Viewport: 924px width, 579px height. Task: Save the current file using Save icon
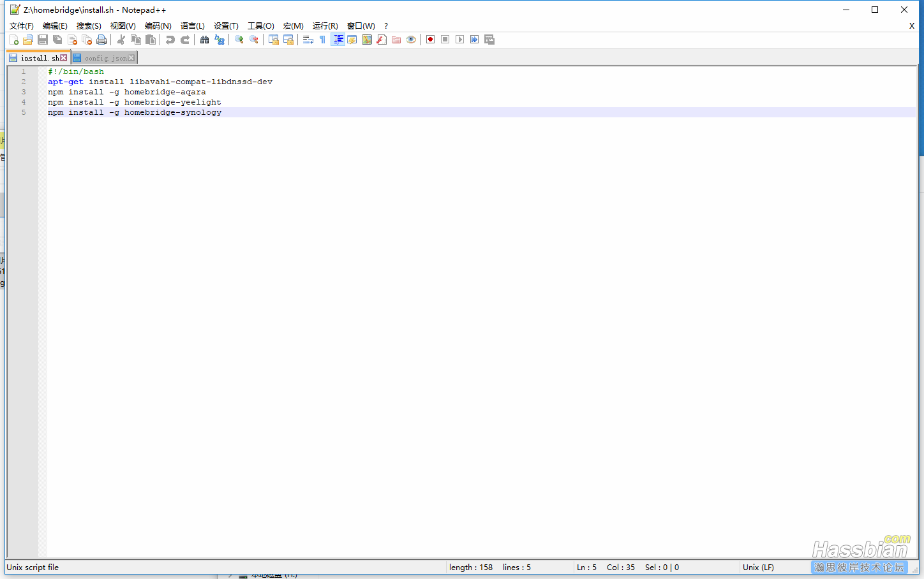tap(43, 40)
